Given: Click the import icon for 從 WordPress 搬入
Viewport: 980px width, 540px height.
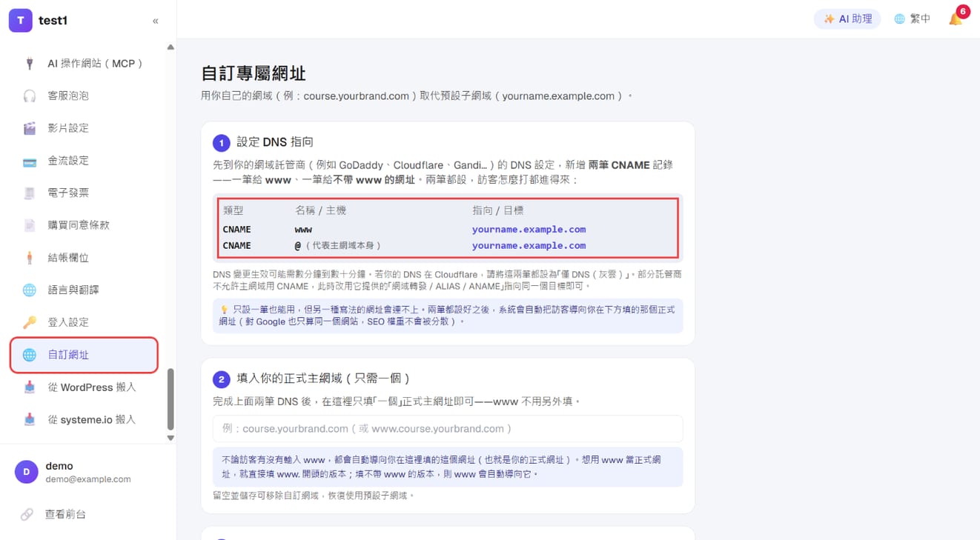Looking at the screenshot, I should coord(30,387).
